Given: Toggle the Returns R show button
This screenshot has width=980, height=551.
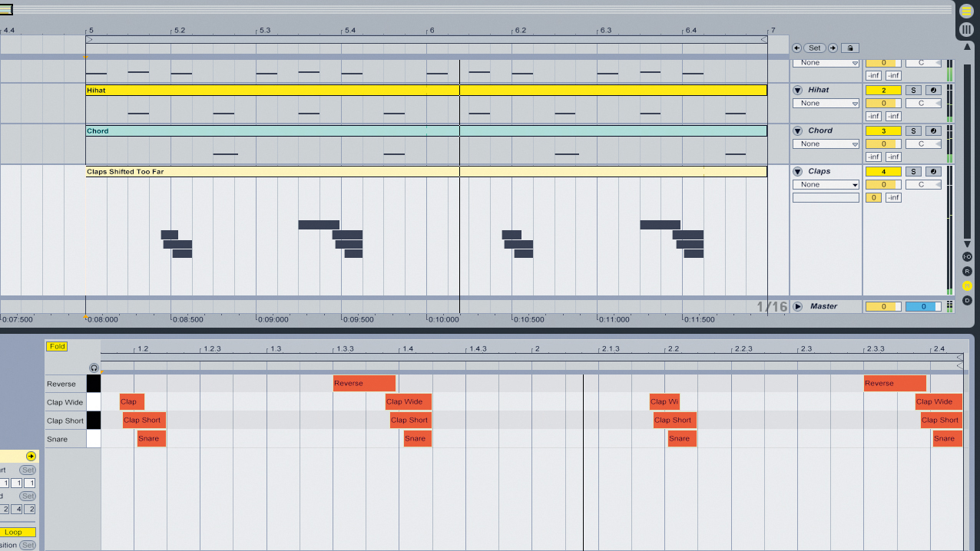Looking at the screenshot, I should coord(967,271).
